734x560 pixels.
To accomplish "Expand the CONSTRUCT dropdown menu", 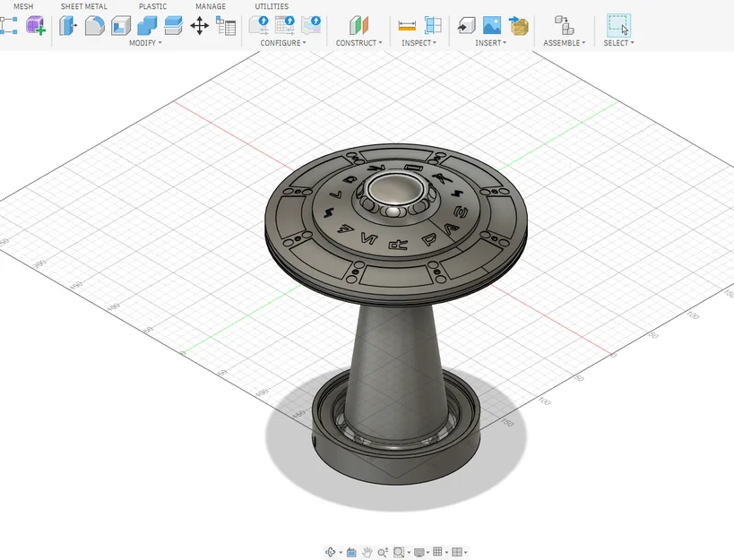I will 358,43.
